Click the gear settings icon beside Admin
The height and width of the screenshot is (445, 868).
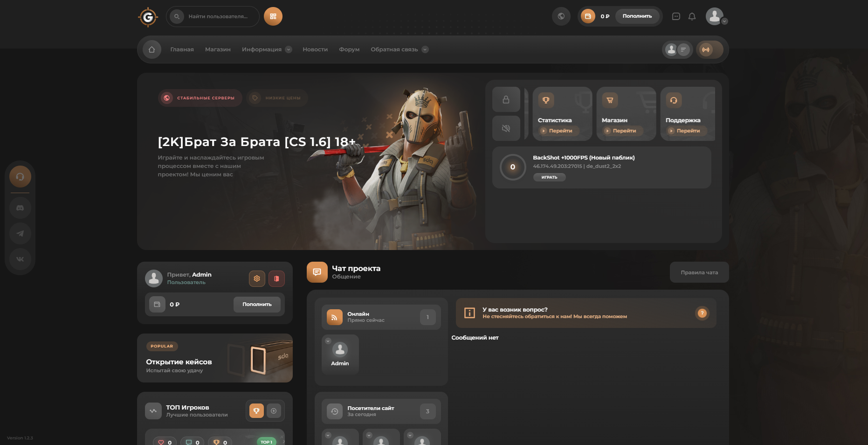click(x=257, y=278)
